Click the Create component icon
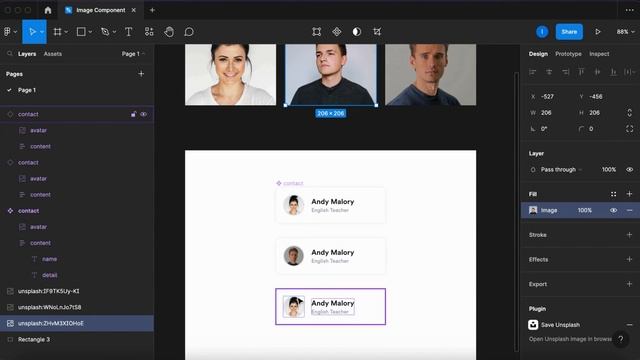Screen dimensions: 640x360 coord(337,32)
